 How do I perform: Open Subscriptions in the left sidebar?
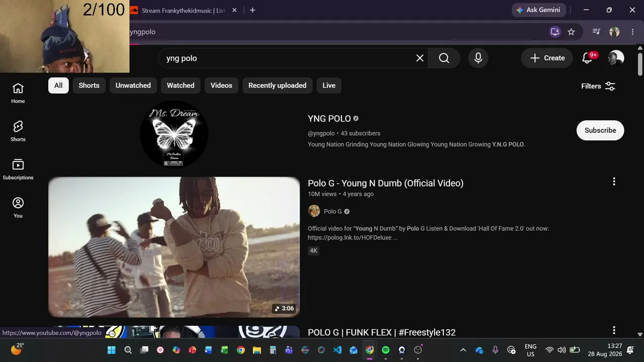[18, 169]
